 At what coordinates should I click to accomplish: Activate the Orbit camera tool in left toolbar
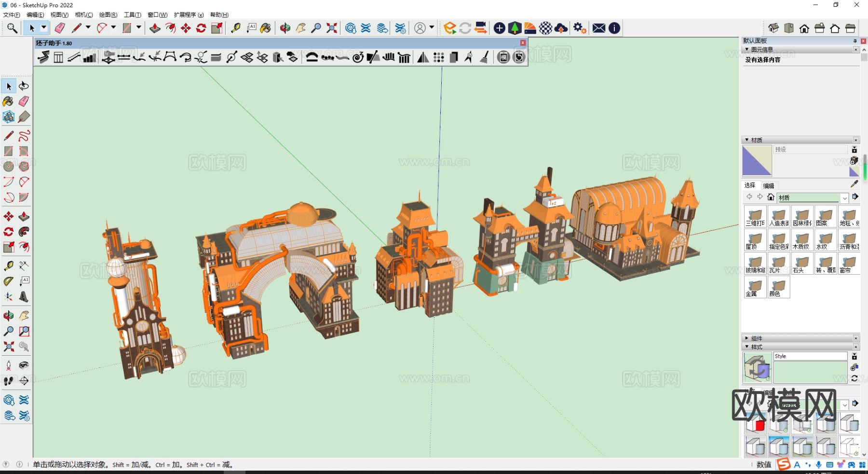click(8, 316)
